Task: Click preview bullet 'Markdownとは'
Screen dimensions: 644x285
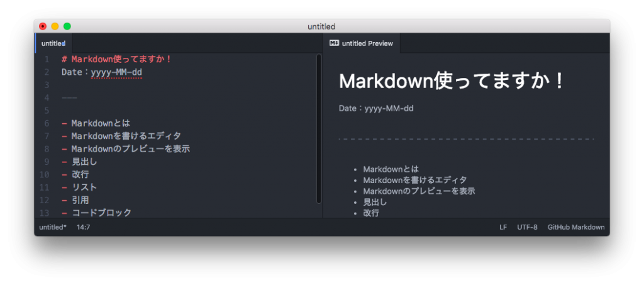Action: point(391,169)
